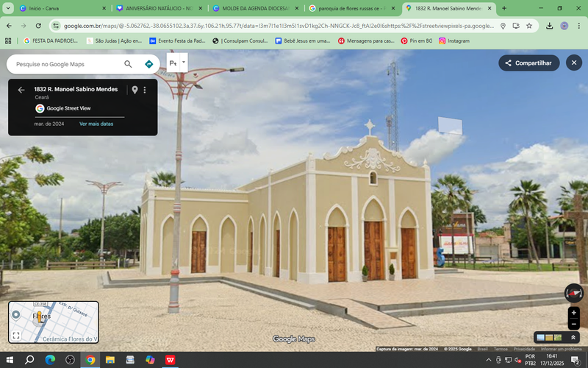This screenshot has width=588, height=368.
Task: Open the Chrome profile avatar
Action: [x=564, y=26]
